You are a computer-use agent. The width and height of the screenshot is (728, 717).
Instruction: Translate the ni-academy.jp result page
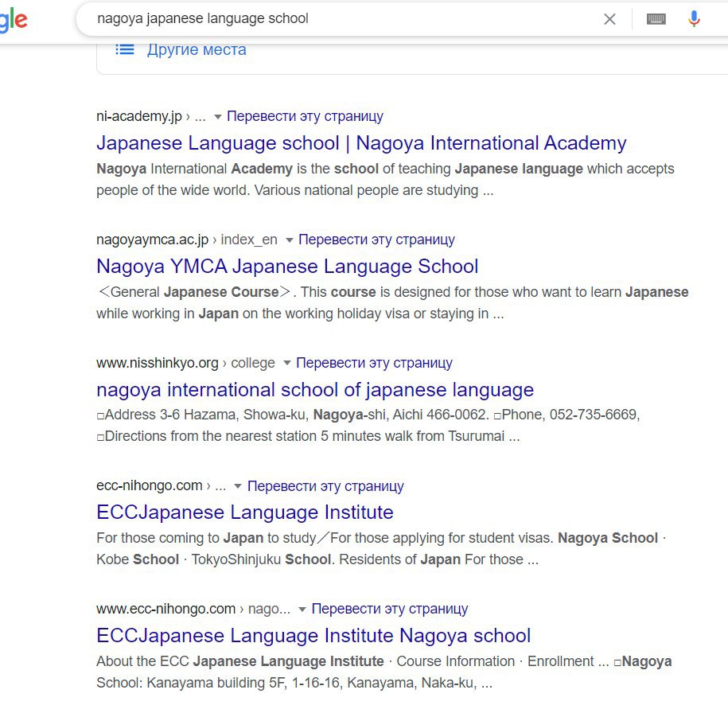305,116
